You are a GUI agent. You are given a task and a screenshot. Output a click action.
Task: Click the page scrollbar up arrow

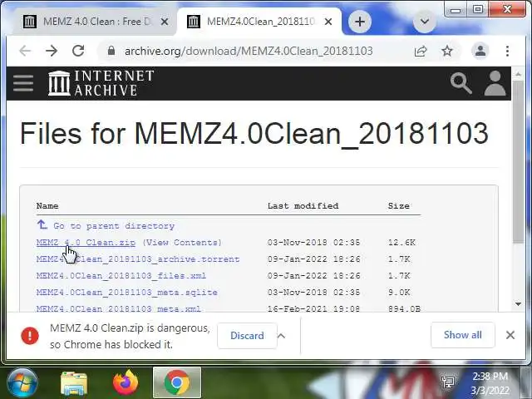tap(518, 74)
